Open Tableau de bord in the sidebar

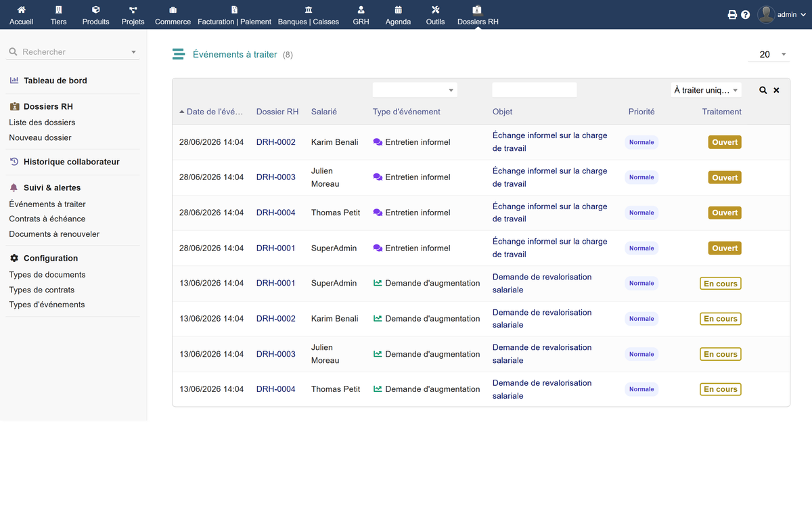tap(55, 81)
